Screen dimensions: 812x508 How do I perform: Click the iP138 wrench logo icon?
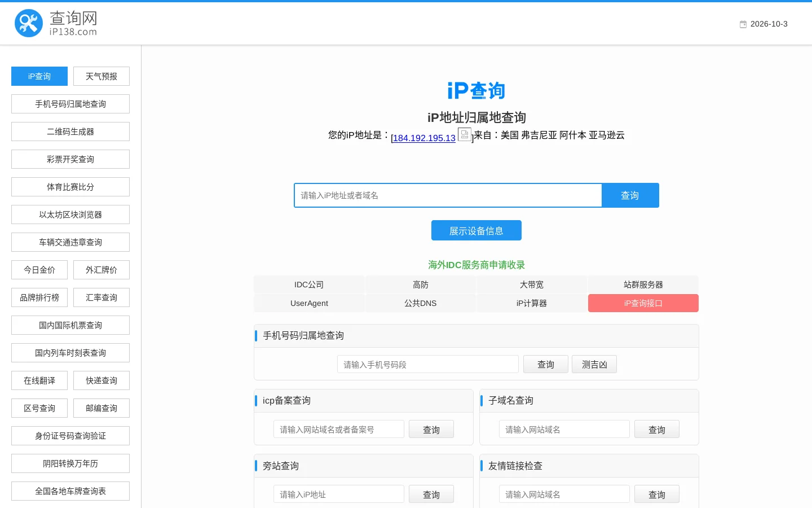(29, 23)
